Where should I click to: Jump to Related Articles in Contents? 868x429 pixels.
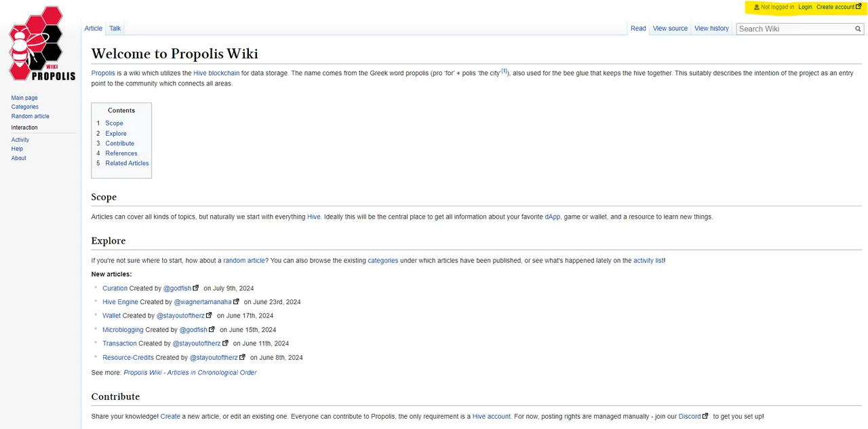pyautogui.click(x=127, y=163)
